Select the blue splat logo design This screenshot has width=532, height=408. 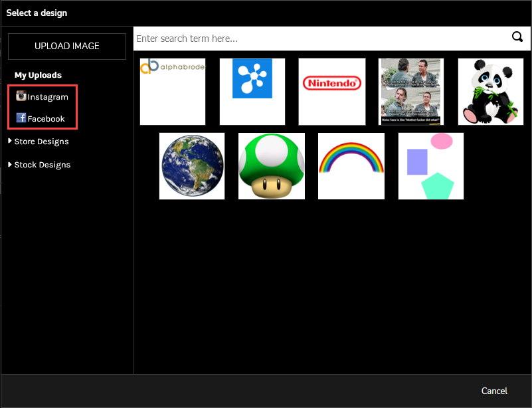(x=252, y=92)
